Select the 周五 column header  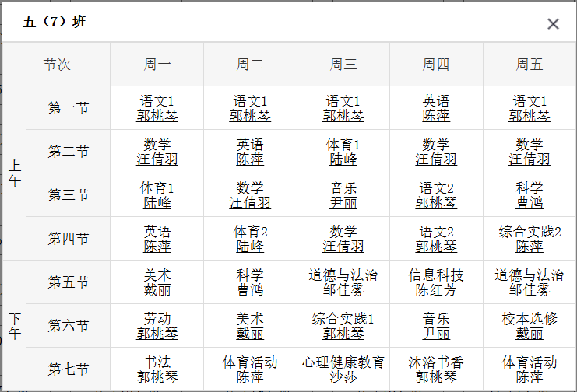point(530,65)
